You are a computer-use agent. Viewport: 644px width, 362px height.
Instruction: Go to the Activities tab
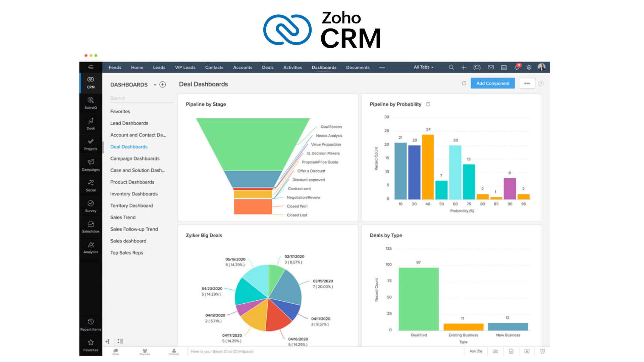click(x=292, y=67)
